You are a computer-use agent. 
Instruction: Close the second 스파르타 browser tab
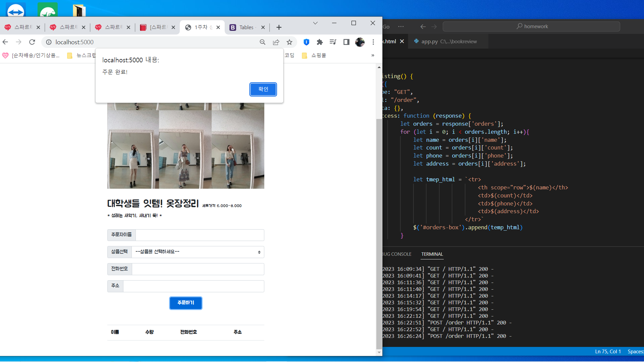pyautogui.click(x=84, y=27)
